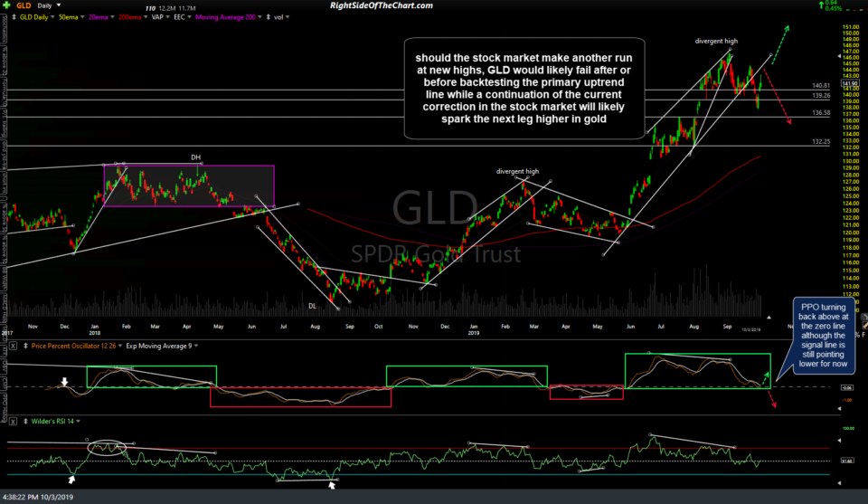
Task: Click the green plus add-chart icon
Action: (6, 5)
